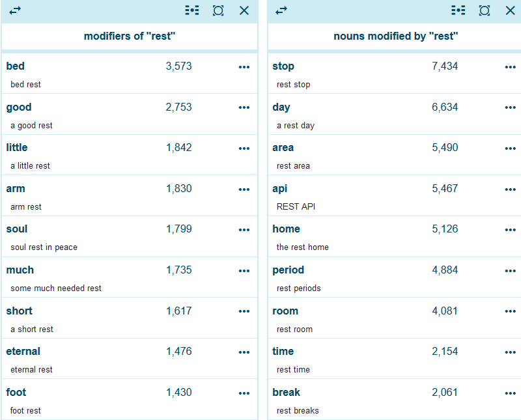Click the focus circle icon in modifiers header
521x420 pixels.
pyautogui.click(x=218, y=10)
